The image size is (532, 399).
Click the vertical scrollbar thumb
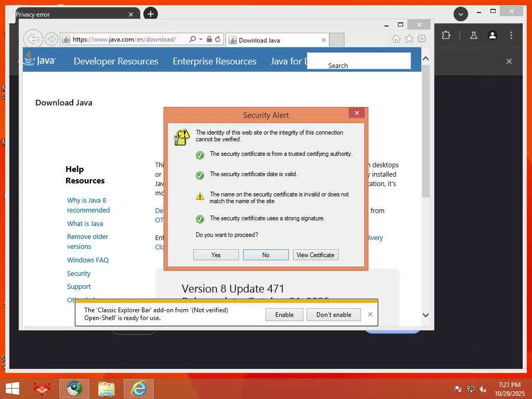426,130
